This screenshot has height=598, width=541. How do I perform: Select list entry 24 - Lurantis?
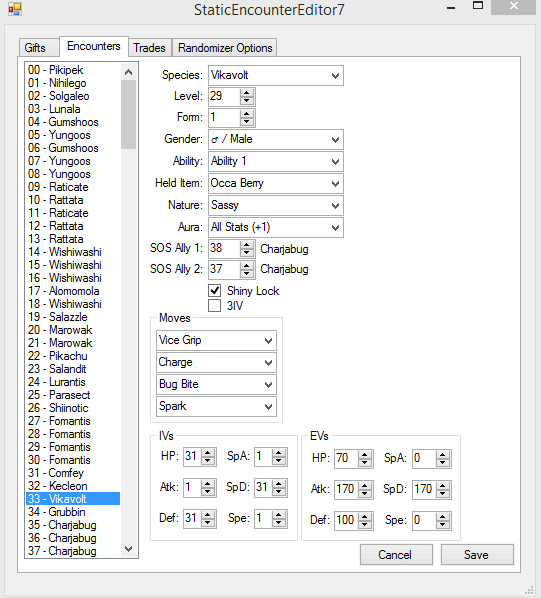(72, 382)
